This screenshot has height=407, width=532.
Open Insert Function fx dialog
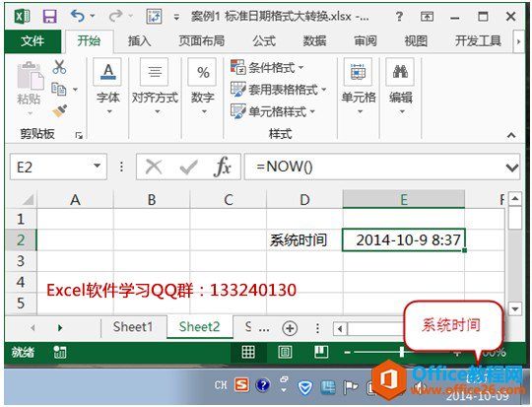223,167
